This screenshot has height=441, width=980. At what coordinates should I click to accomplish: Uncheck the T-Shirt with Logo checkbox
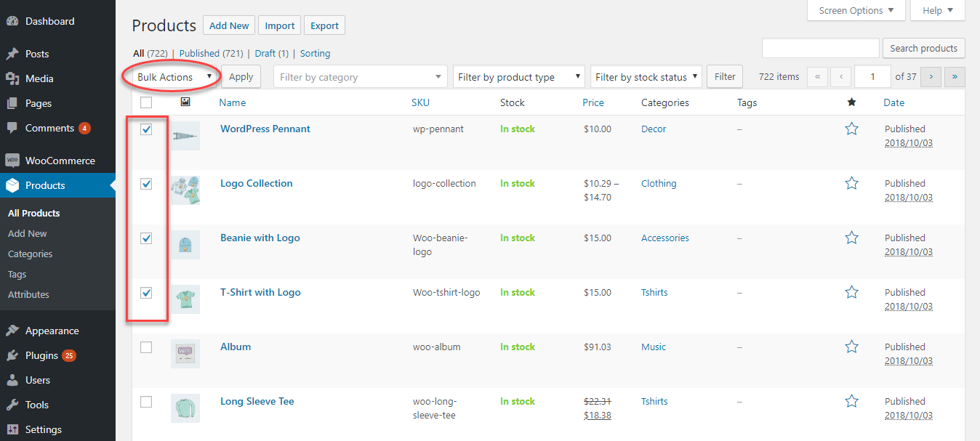[146, 293]
